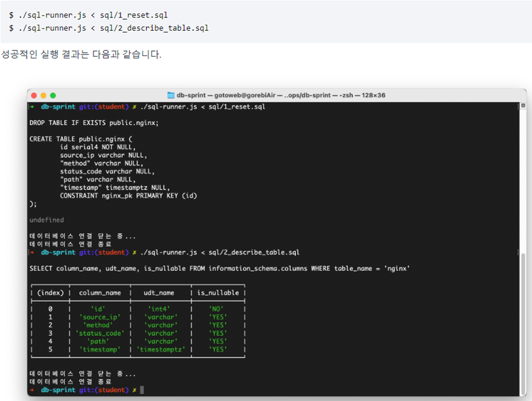Click the 'udt_name' table header
The height and width of the screenshot is (401, 532).
pos(159,293)
